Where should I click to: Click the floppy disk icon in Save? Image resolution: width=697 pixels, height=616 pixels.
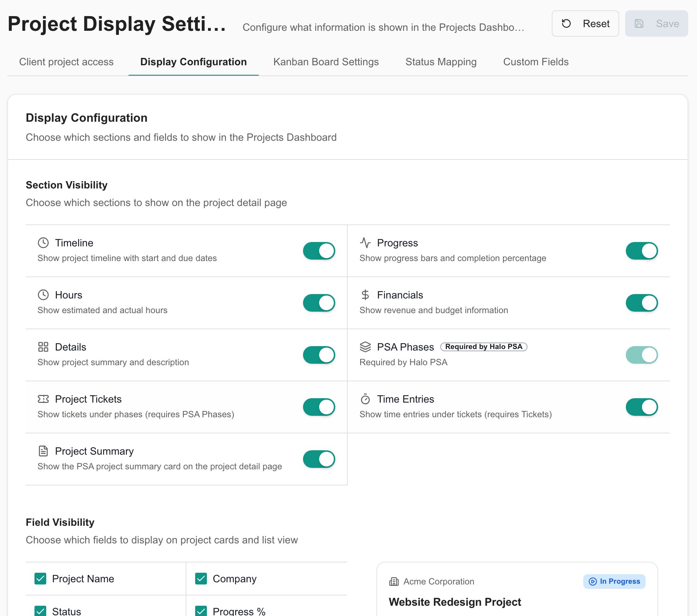pyautogui.click(x=639, y=23)
